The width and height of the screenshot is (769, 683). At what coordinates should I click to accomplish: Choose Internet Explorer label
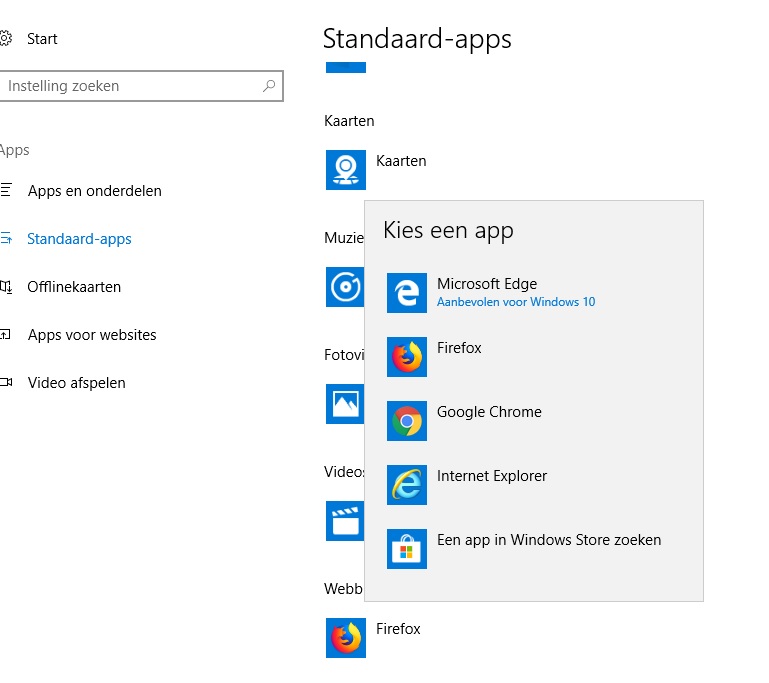point(492,476)
